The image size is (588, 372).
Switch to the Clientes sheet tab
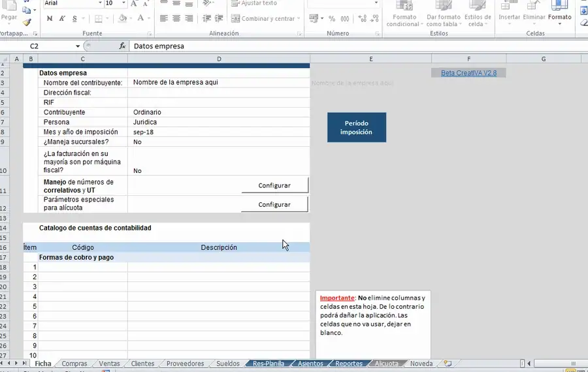(142, 364)
